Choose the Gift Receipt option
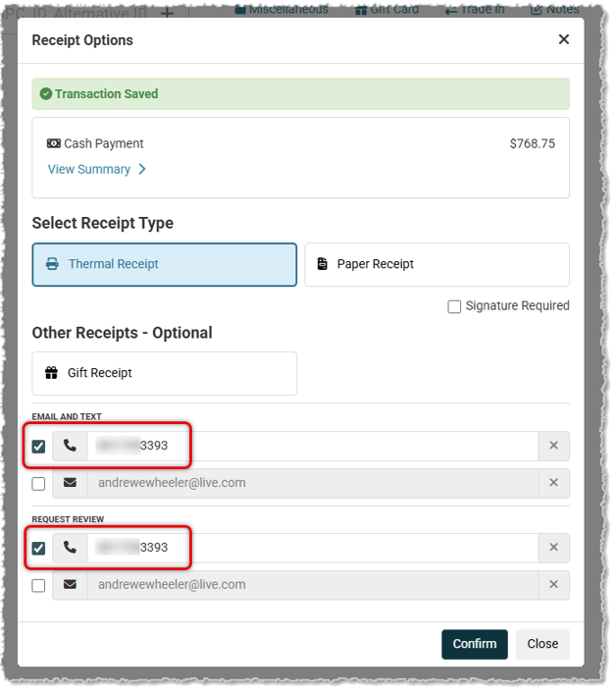616x695 pixels. click(x=164, y=374)
